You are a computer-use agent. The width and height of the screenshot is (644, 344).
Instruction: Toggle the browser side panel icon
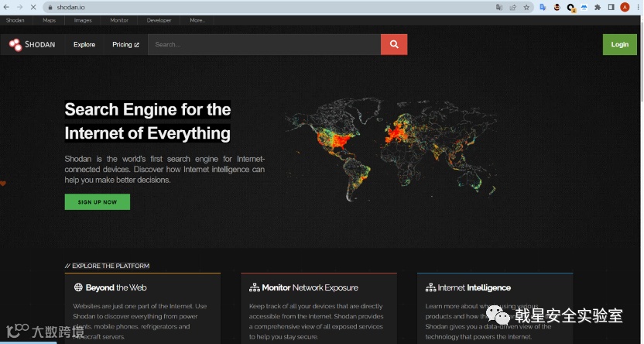[x=611, y=8]
